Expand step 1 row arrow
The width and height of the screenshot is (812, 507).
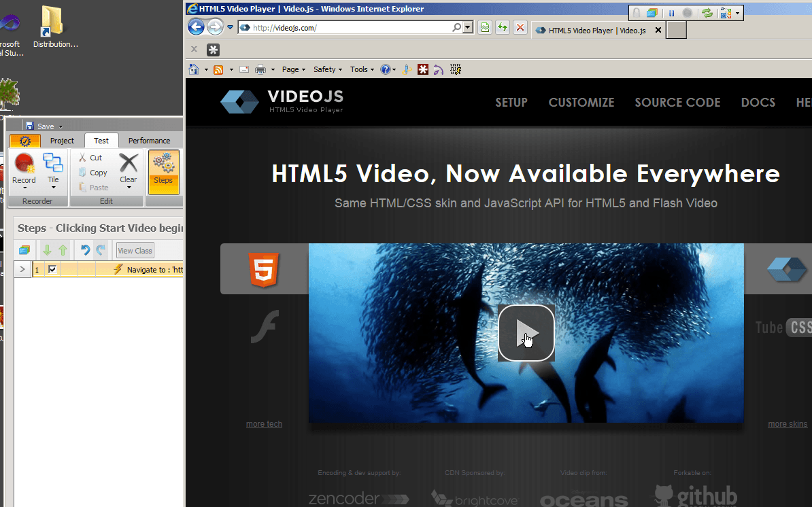tap(22, 269)
